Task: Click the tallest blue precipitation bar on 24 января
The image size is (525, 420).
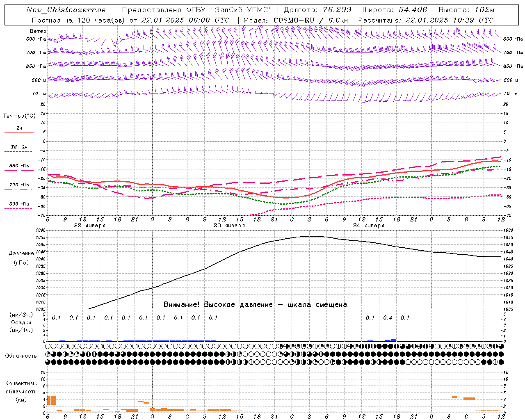Action: (394, 340)
